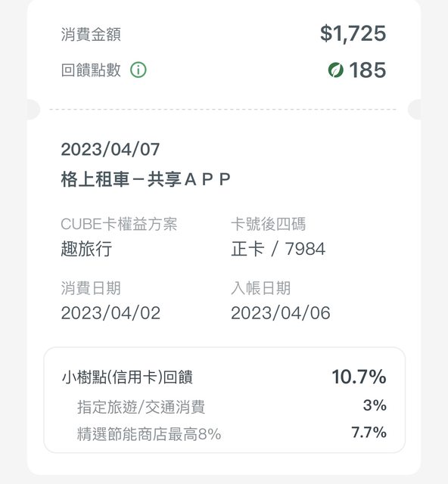This screenshot has width=448, height=484.
Task: Tap the 入帳日期 label
Action: coord(261,288)
